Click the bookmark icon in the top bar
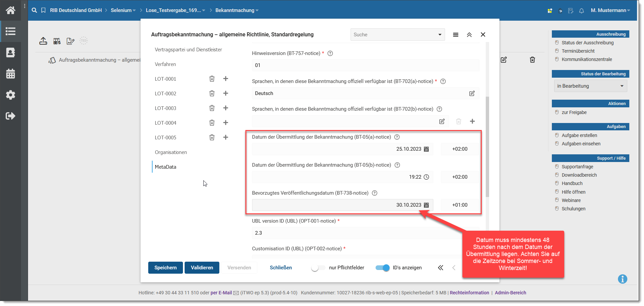This screenshot has height=306, width=644. pos(43,10)
